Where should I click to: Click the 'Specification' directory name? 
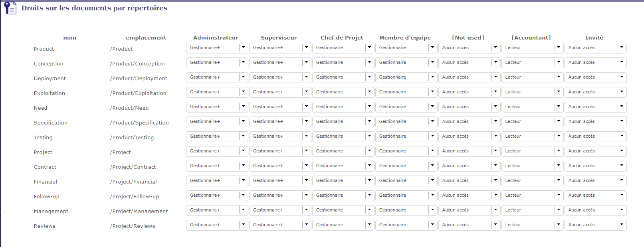pos(51,123)
